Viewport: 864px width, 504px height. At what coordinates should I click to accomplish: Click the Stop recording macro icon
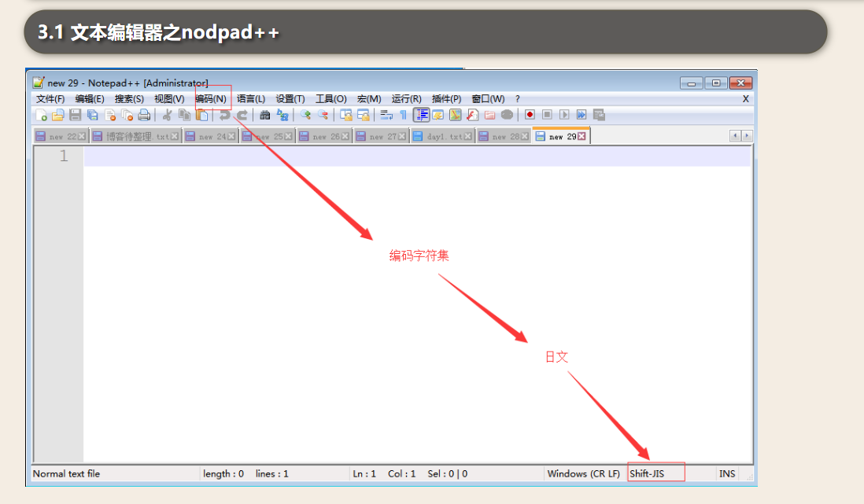[547, 115]
